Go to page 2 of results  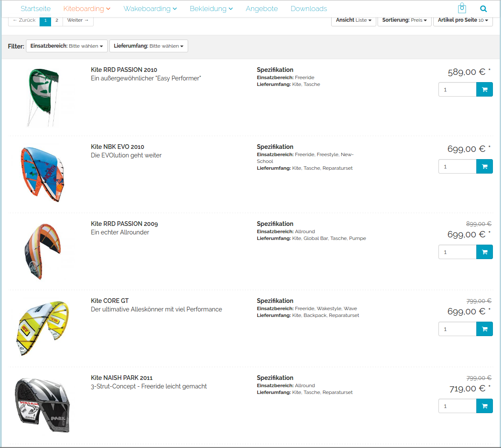pyautogui.click(x=57, y=20)
